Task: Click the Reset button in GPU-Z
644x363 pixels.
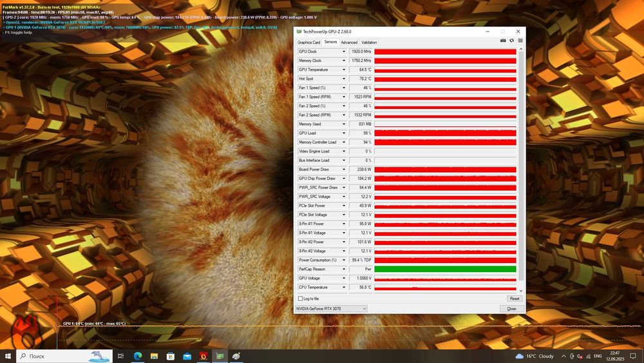Action: (514, 299)
